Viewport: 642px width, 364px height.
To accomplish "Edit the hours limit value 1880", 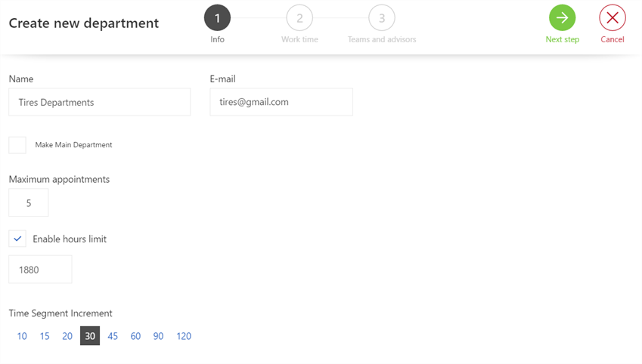I will tap(40, 270).
